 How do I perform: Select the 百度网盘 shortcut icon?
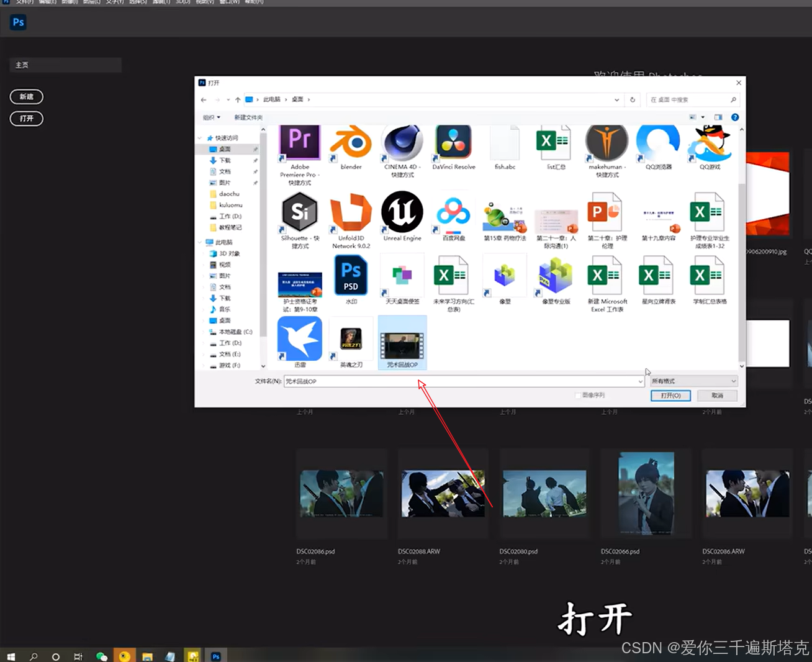click(x=454, y=212)
